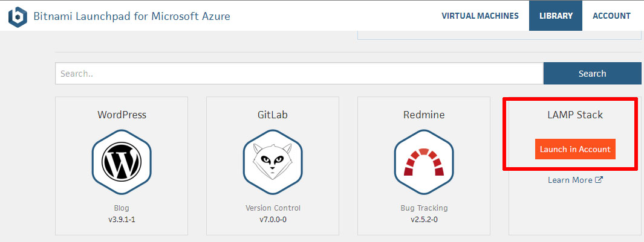This screenshot has height=242, width=644.
Task: Focus the Search input field
Action: pyautogui.click(x=299, y=74)
